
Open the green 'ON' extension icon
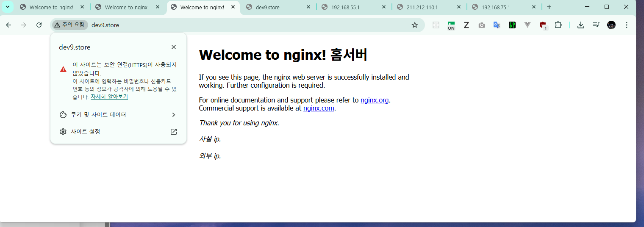click(451, 25)
